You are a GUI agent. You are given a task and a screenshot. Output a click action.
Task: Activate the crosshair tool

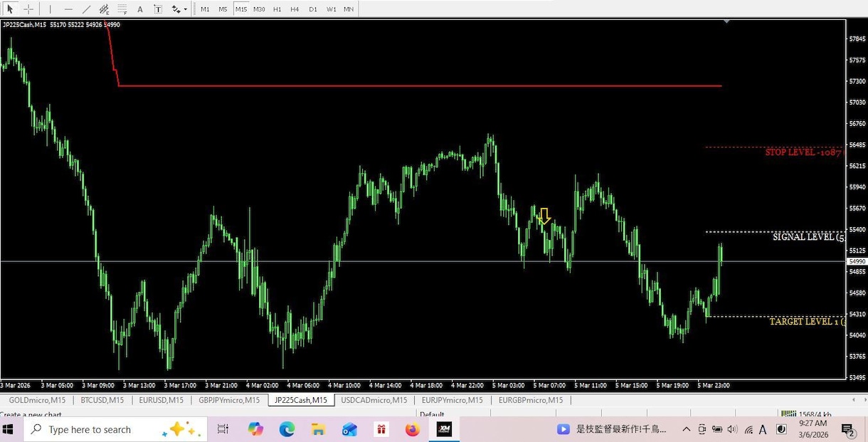pos(28,9)
